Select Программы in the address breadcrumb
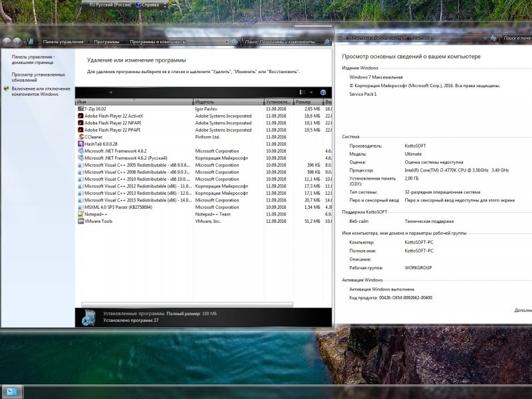532x399 pixels. click(x=106, y=42)
